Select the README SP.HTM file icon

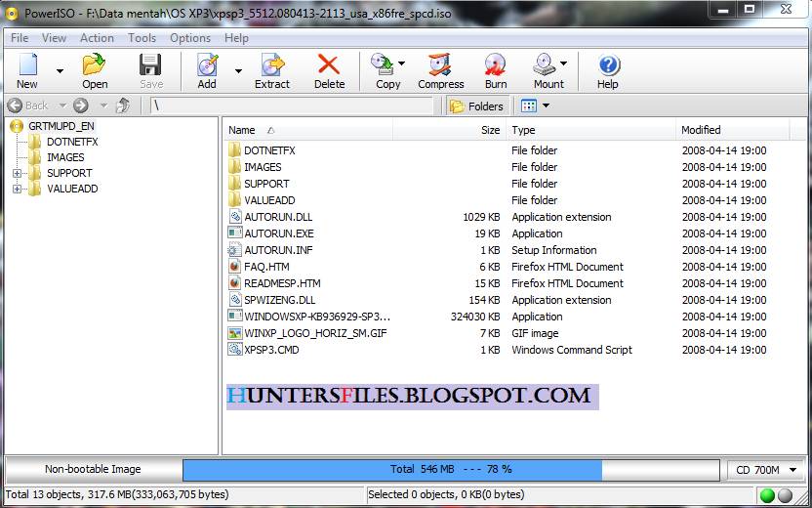(x=235, y=283)
